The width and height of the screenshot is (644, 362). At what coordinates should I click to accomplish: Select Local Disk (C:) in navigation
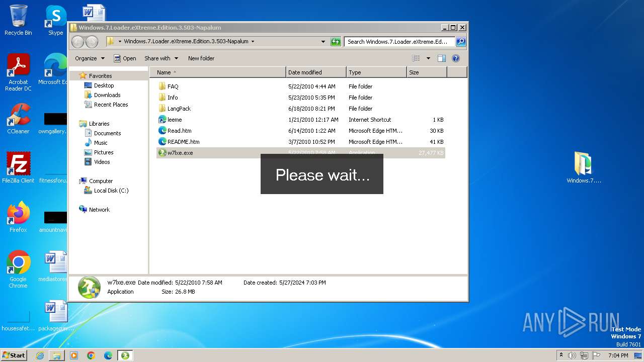[111, 191]
